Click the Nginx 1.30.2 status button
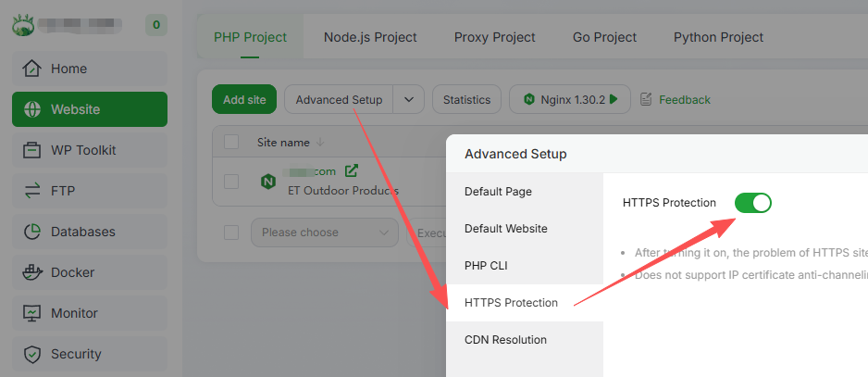This screenshot has width=868, height=377. [570, 99]
